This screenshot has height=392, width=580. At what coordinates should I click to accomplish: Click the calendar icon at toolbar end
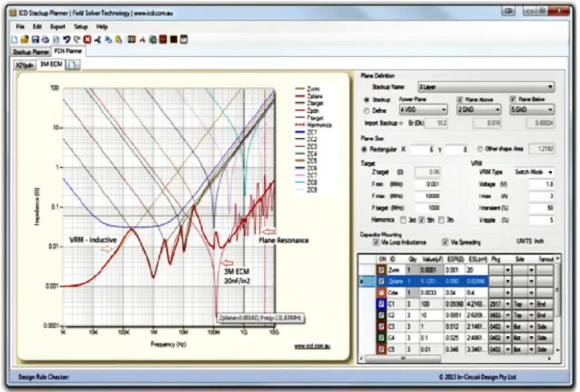click(184, 40)
